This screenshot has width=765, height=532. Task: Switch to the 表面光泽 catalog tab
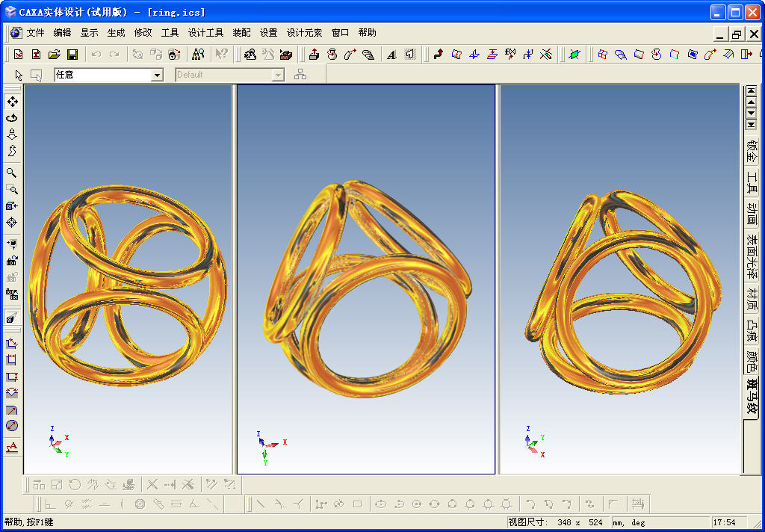click(752, 256)
